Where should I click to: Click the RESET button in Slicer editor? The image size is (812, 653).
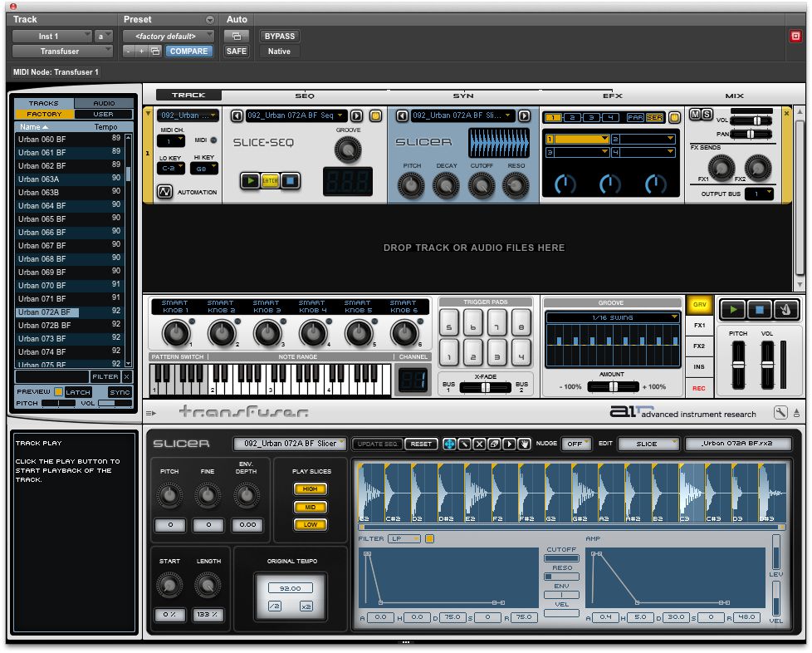[421, 444]
